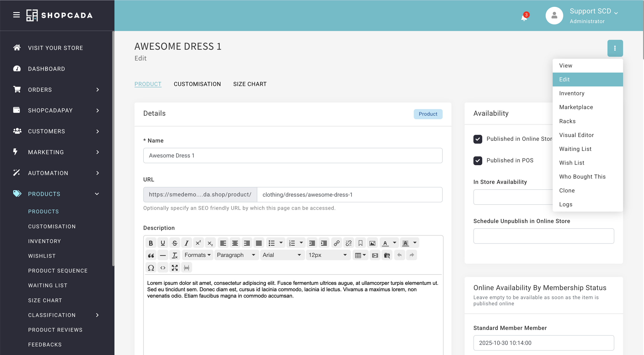This screenshot has height=355, width=644.
Task: Center align description text
Action: [x=235, y=243]
